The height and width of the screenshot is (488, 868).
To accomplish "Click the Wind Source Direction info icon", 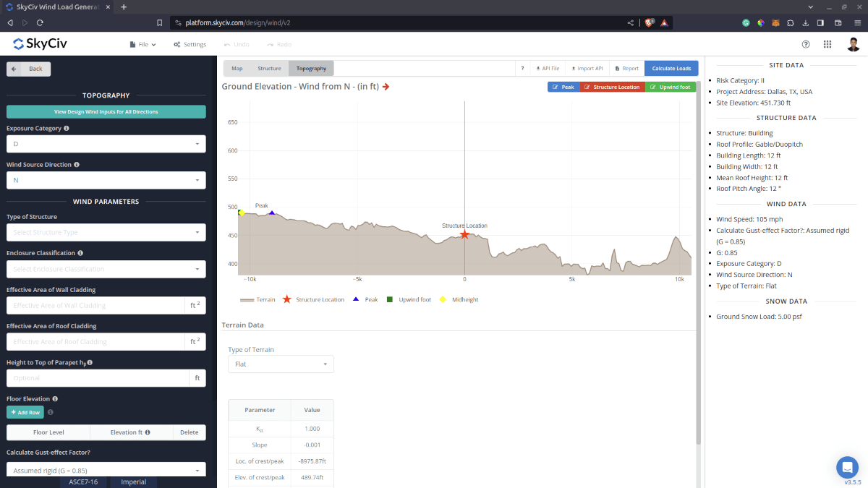I will click(77, 164).
